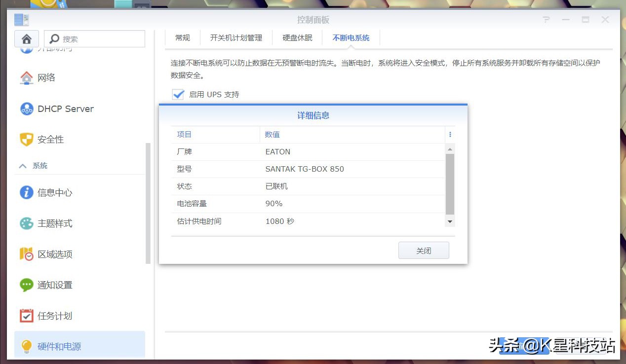This screenshot has width=626, height=364.
Task: Click inside the 搜索 search field
Action: [x=99, y=38]
